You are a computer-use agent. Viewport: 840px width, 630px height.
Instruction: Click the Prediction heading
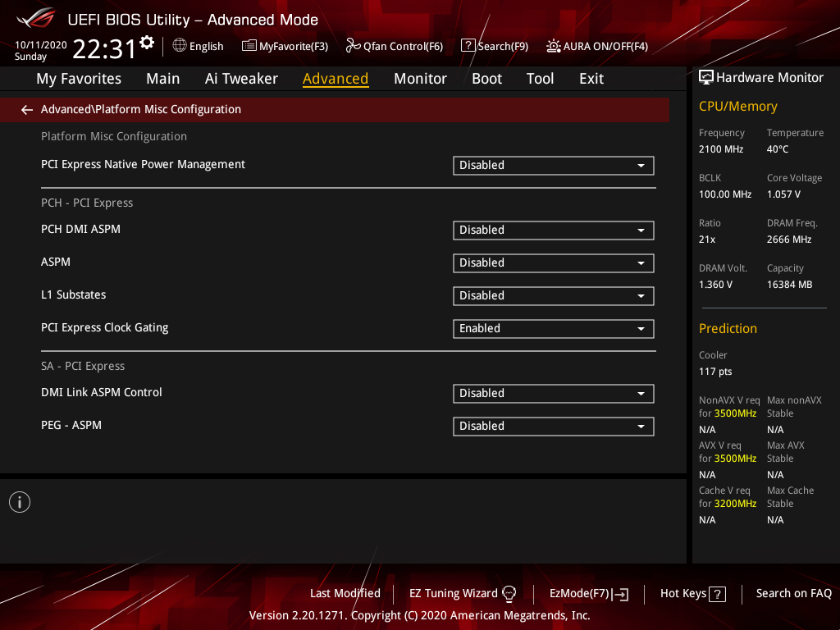pyautogui.click(x=728, y=328)
